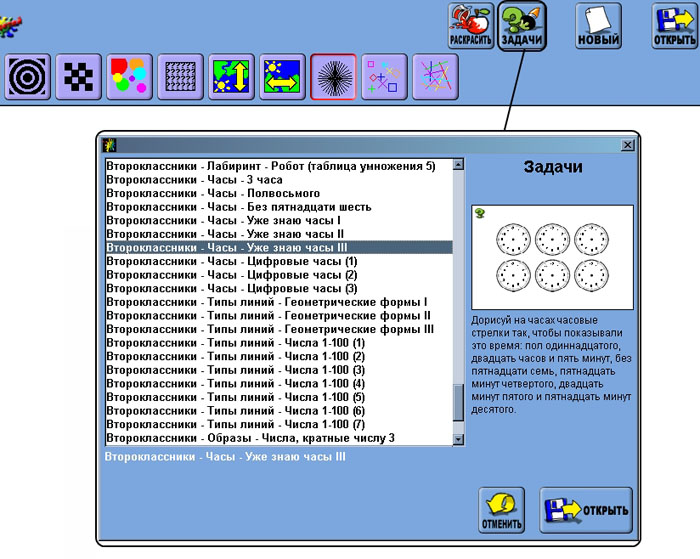Click the horizontal mirror arrows tool
The width and height of the screenshot is (700, 559).
pos(283,77)
